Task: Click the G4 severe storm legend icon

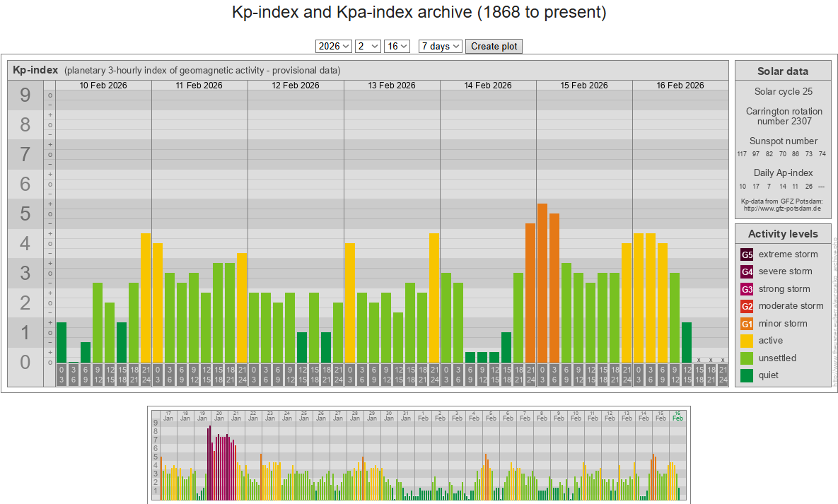Action: click(x=747, y=271)
